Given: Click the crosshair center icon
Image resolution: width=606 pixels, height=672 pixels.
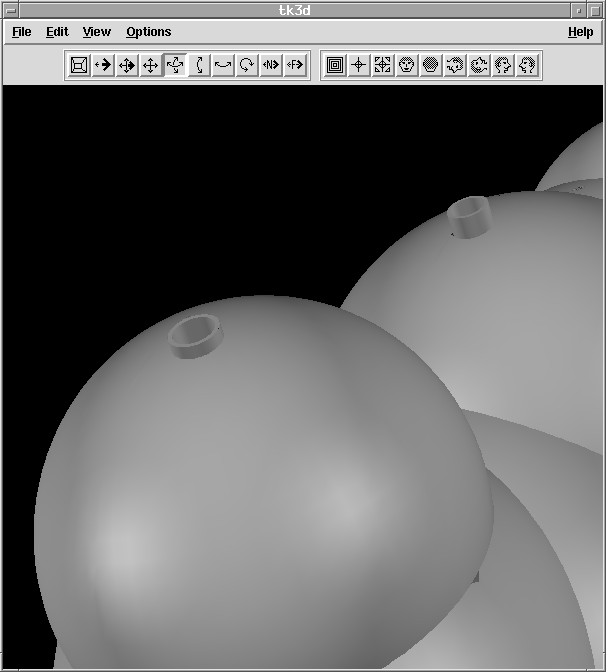Looking at the screenshot, I should click(x=359, y=65).
